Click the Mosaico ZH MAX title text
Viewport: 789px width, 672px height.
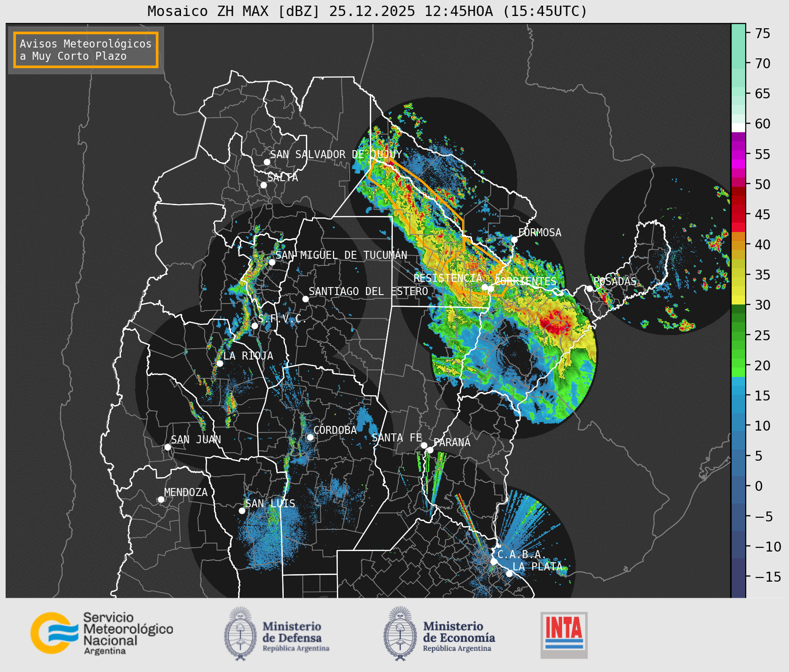367,11
